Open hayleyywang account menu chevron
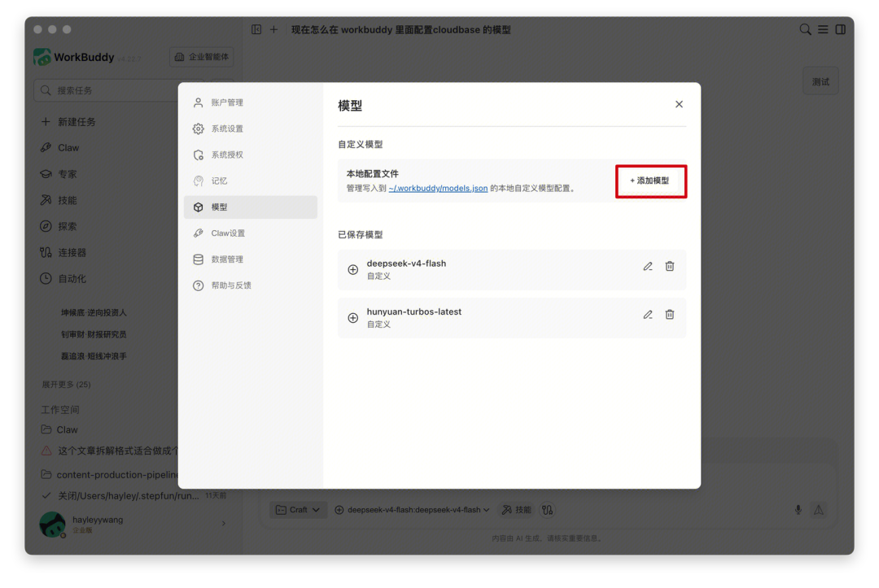 pos(224,524)
